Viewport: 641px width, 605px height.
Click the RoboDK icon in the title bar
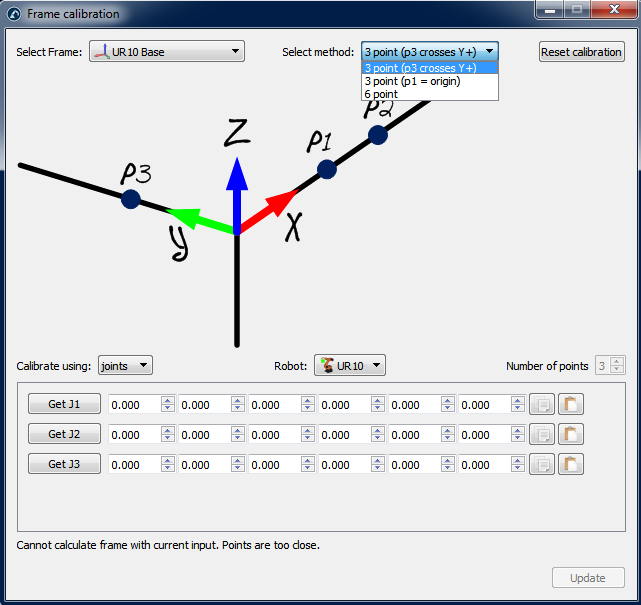click(x=14, y=14)
